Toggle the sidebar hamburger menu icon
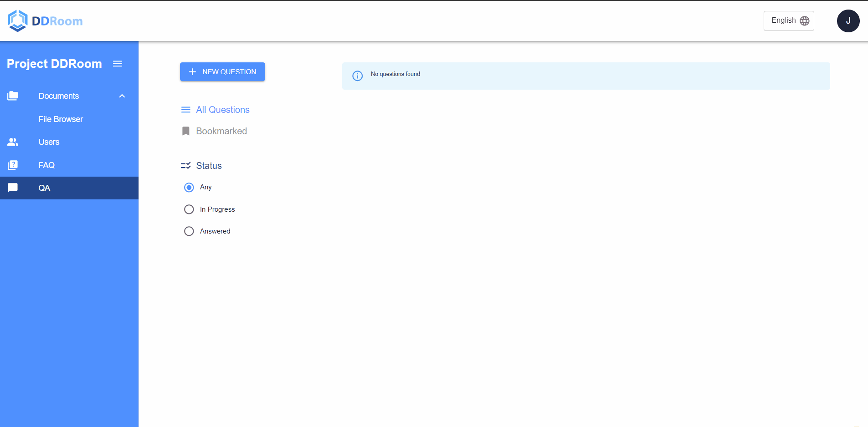868x427 pixels. [118, 64]
